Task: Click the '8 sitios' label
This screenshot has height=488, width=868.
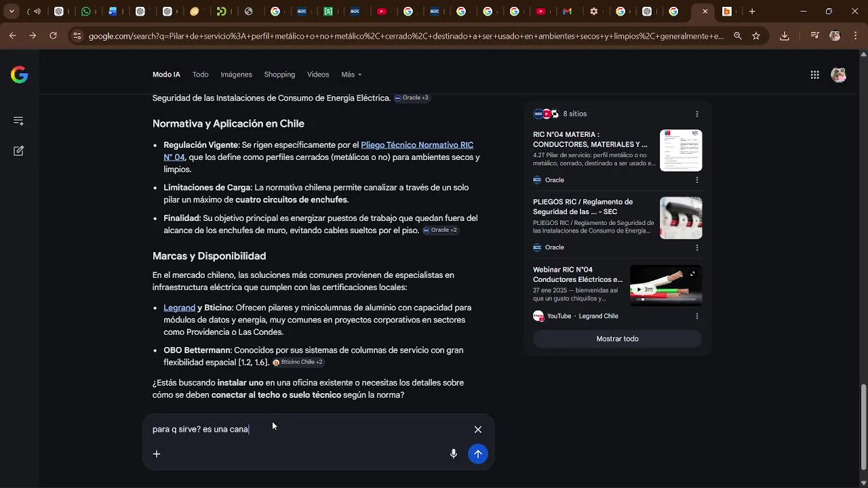Action: click(x=575, y=114)
